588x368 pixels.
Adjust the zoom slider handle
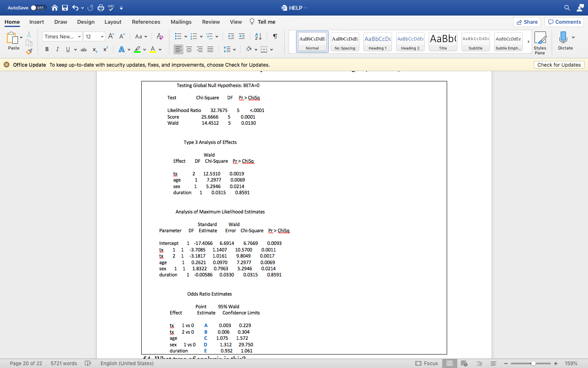click(x=533, y=364)
